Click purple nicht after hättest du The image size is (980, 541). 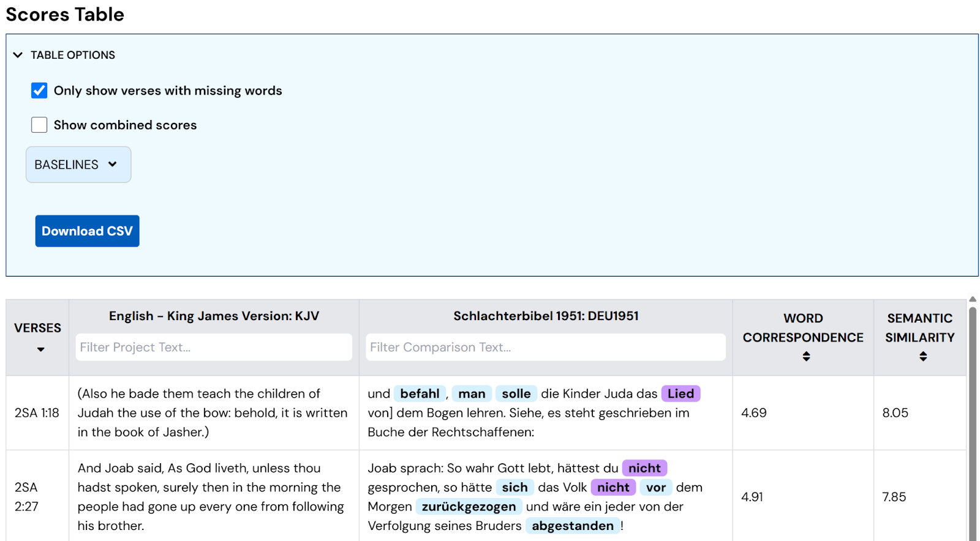pyautogui.click(x=644, y=468)
